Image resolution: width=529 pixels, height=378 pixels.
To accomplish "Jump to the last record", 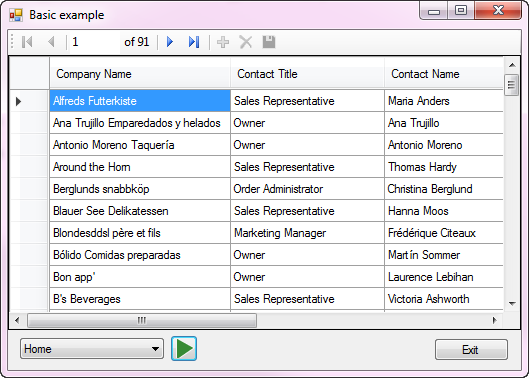I will [x=194, y=42].
